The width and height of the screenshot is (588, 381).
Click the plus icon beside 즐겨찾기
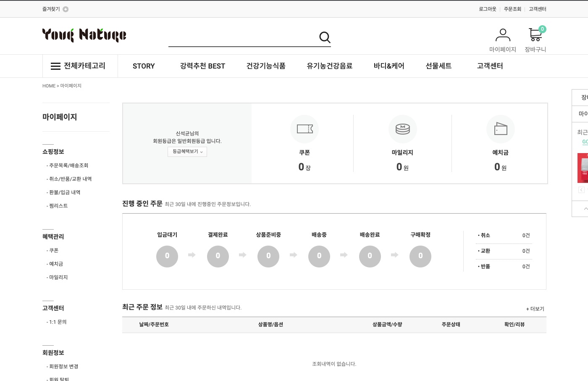pyautogui.click(x=66, y=9)
